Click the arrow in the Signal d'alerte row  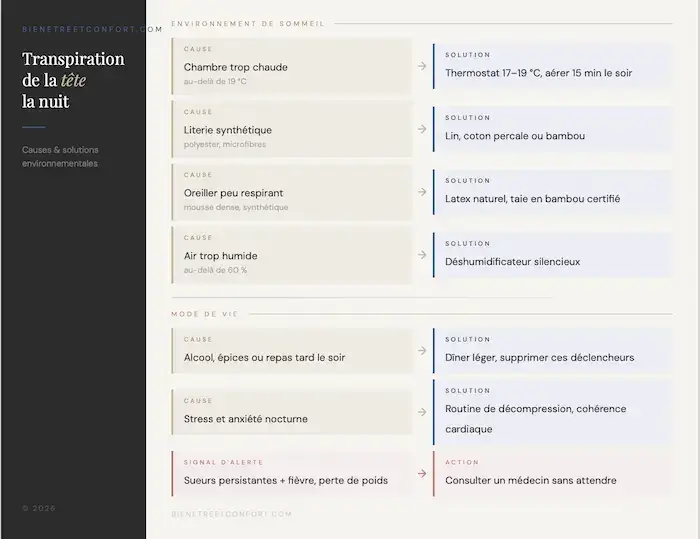[x=422, y=474]
